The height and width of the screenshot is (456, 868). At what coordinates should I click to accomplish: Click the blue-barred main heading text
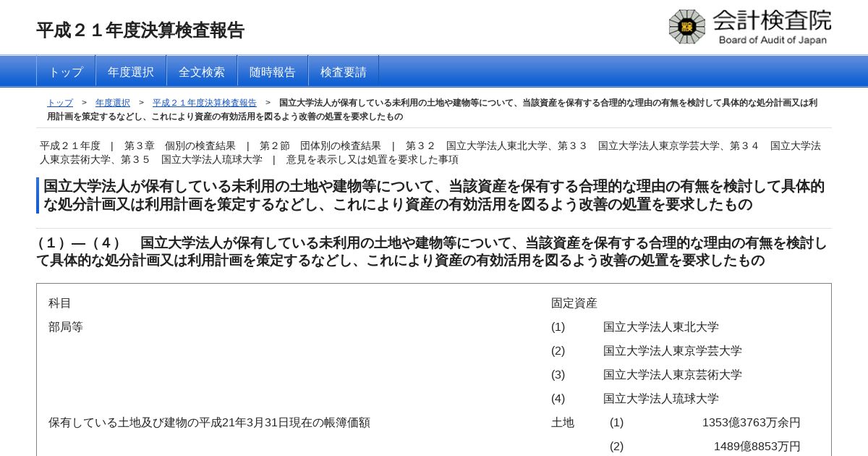click(434, 195)
